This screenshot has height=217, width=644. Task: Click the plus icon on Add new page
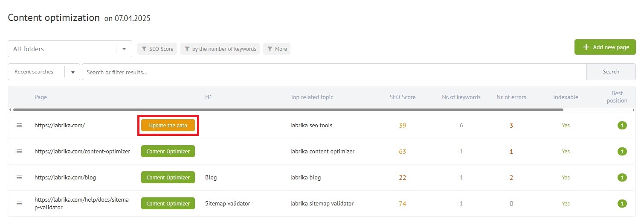586,47
